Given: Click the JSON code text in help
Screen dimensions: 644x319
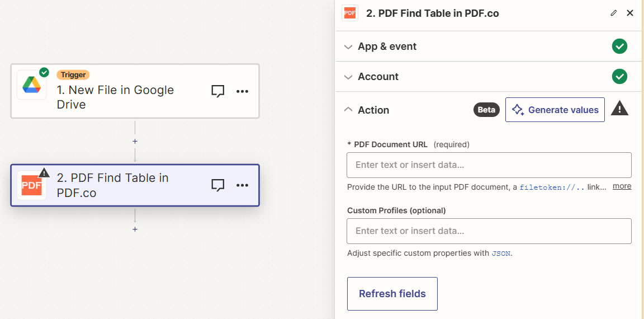Looking at the screenshot, I should click(x=501, y=254).
